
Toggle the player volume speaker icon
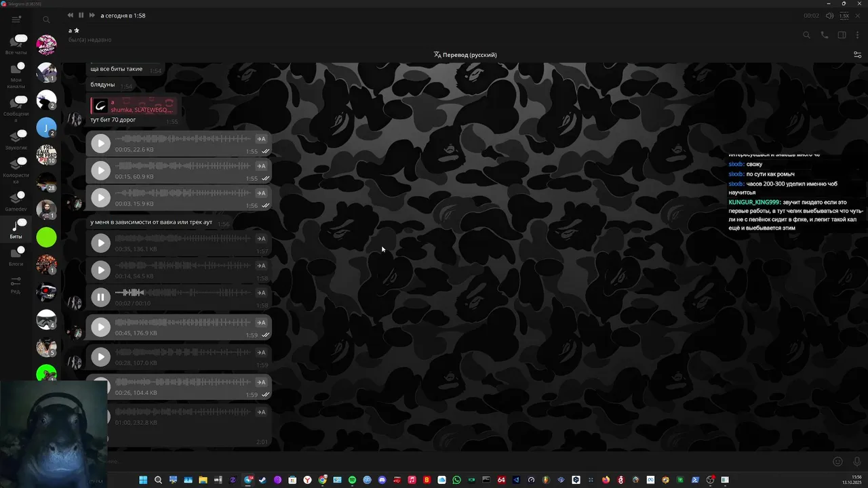[x=829, y=16]
